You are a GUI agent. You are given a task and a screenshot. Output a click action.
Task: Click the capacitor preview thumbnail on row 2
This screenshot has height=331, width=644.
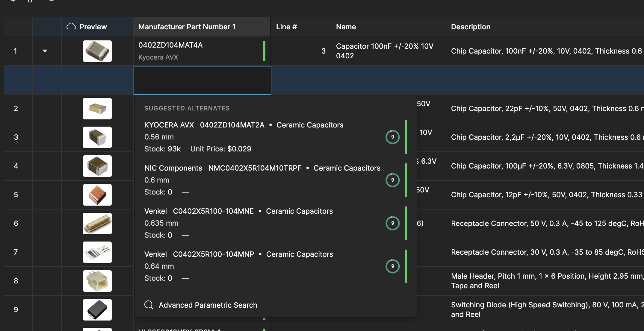97,108
